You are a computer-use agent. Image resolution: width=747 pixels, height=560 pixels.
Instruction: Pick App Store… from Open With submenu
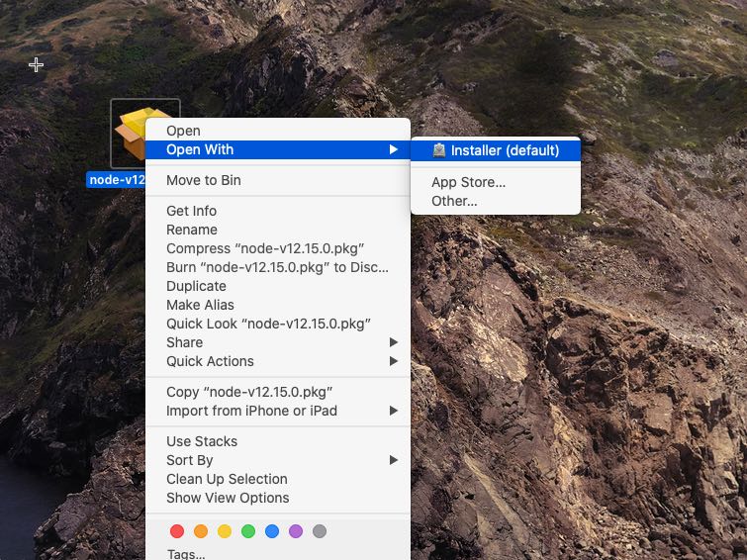(496, 182)
